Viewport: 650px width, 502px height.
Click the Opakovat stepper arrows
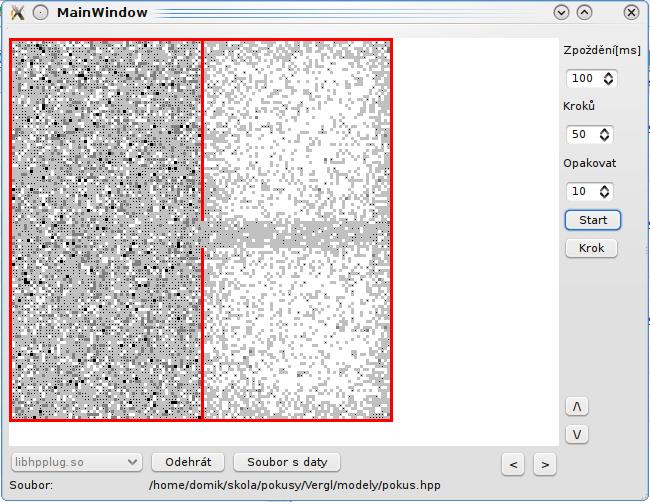click(604, 191)
